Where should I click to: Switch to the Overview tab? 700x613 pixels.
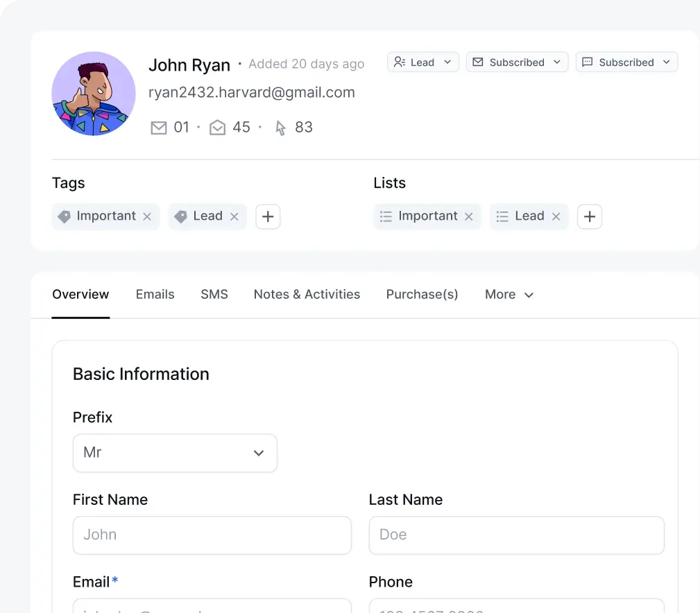point(80,295)
